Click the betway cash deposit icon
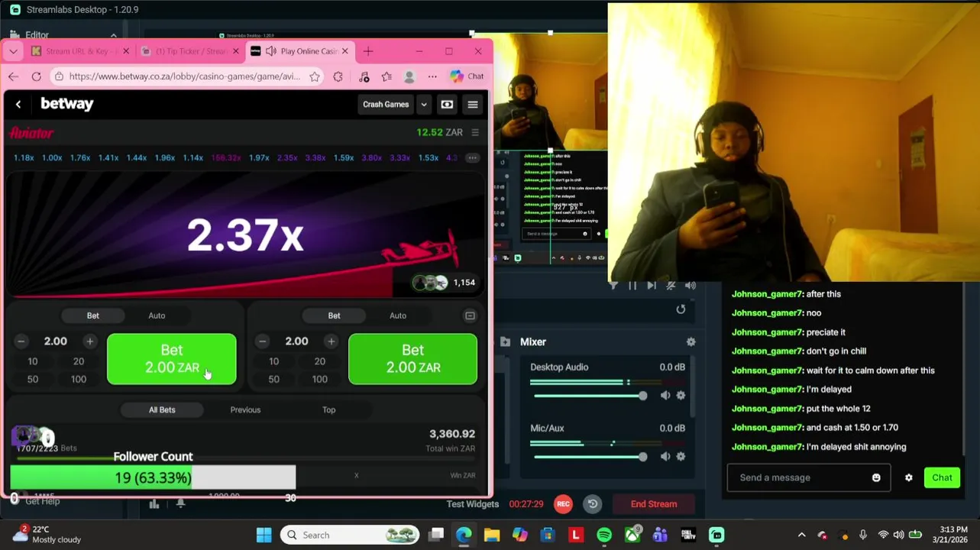Image resolution: width=980 pixels, height=550 pixels. coord(447,105)
